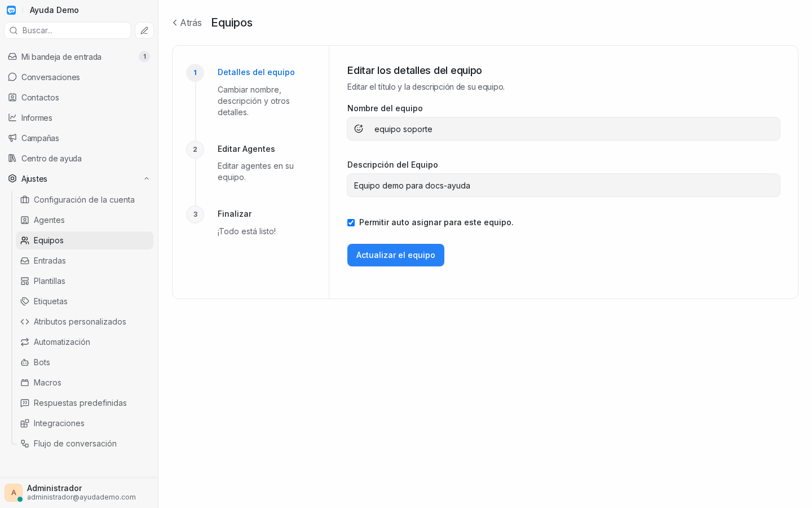Select step 1 Detalles del equipo
The width and height of the screenshot is (812, 508).
click(256, 72)
